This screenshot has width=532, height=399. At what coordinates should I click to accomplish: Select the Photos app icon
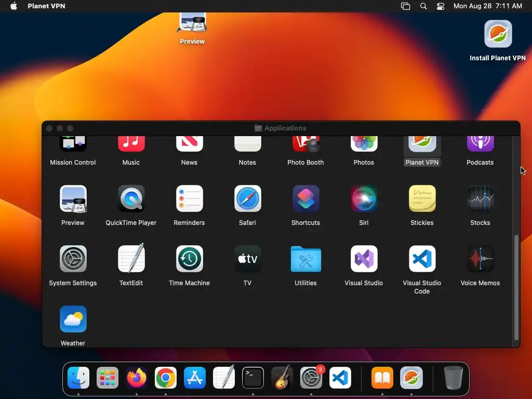pos(364,143)
